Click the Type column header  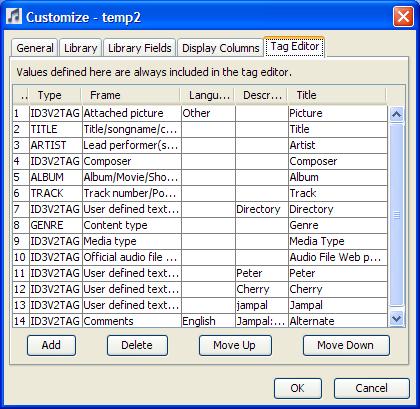pyautogui.click(x=55, y=95)
